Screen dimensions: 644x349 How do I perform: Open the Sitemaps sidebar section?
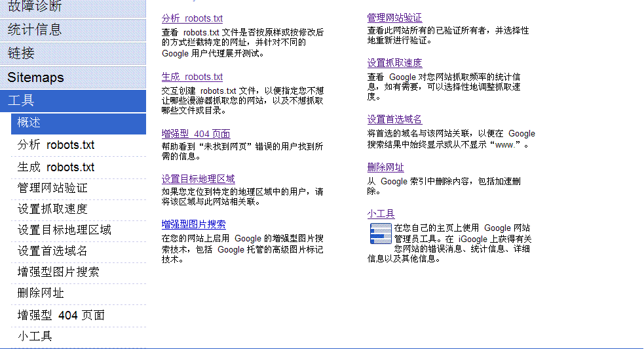73,77
